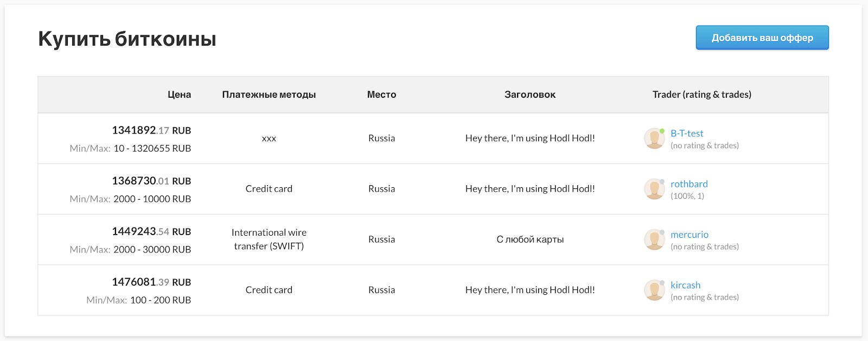Click B-T-test trader avatar icon
Image resolution: width=868 pixels, height=341 pixels.
[654, 138]
